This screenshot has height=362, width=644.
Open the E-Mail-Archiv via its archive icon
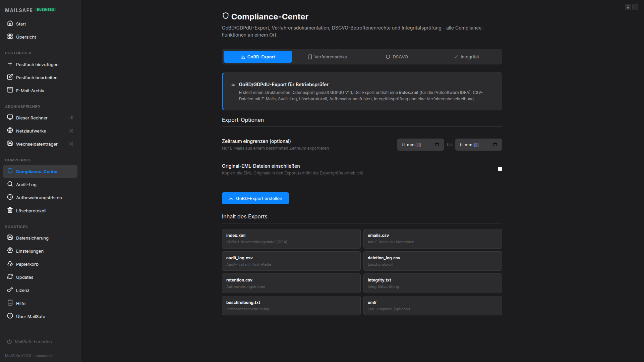(x=10, y=90)
